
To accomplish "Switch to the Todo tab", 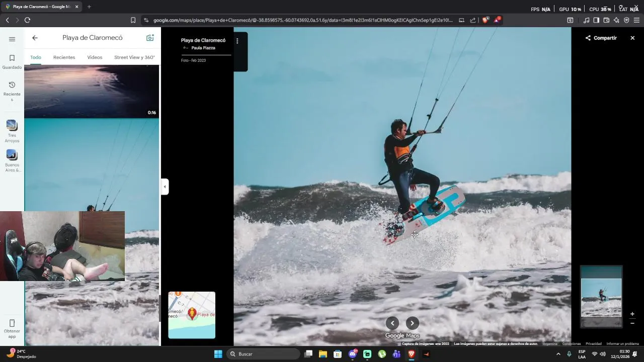I will pyautogui.click(x=36, y=57).
